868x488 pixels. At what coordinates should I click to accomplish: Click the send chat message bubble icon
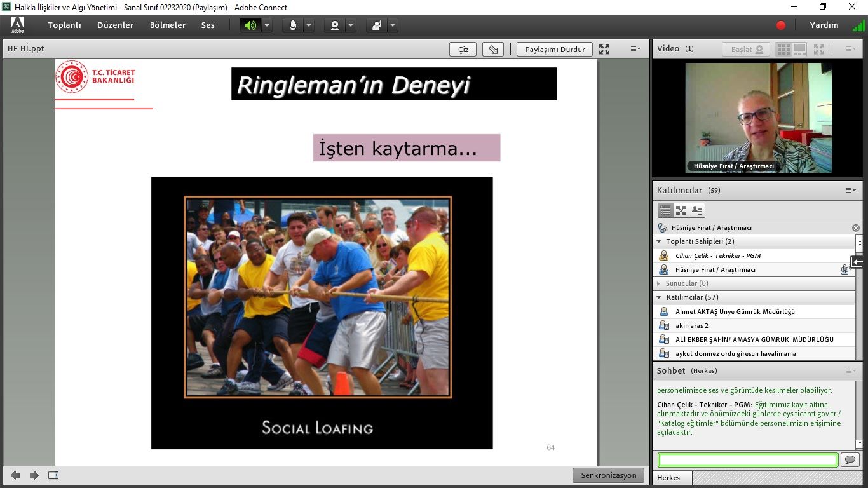pos(850,459)
